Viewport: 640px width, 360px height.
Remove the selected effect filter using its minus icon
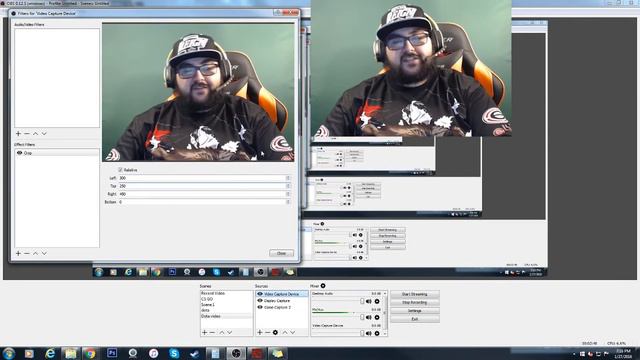pyautogui.click(x=27, y=253)
